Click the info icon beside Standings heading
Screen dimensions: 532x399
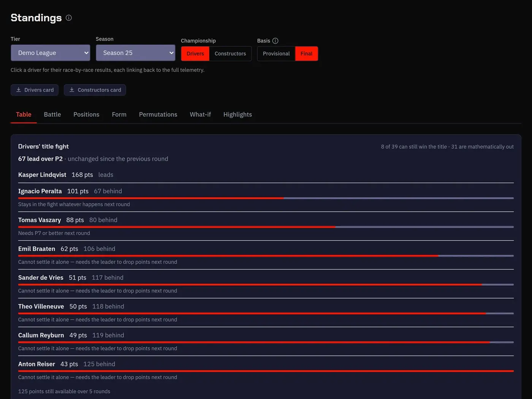69,18
